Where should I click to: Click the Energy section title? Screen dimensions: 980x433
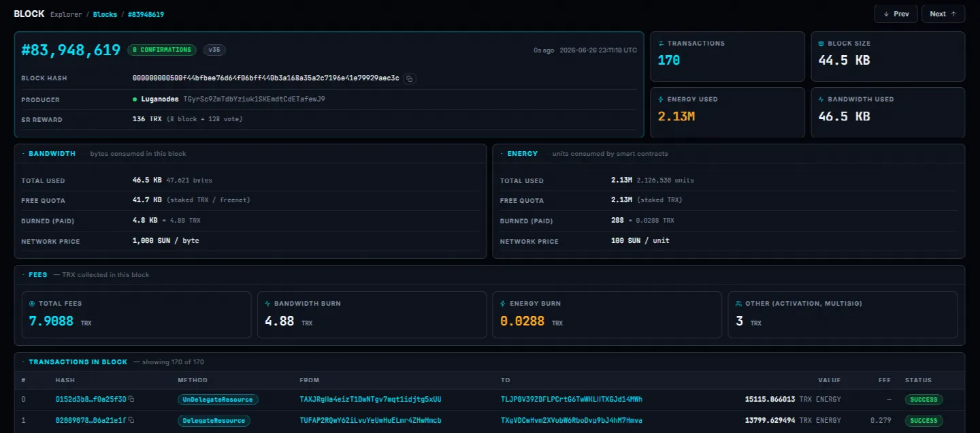[x=523, y=154]
